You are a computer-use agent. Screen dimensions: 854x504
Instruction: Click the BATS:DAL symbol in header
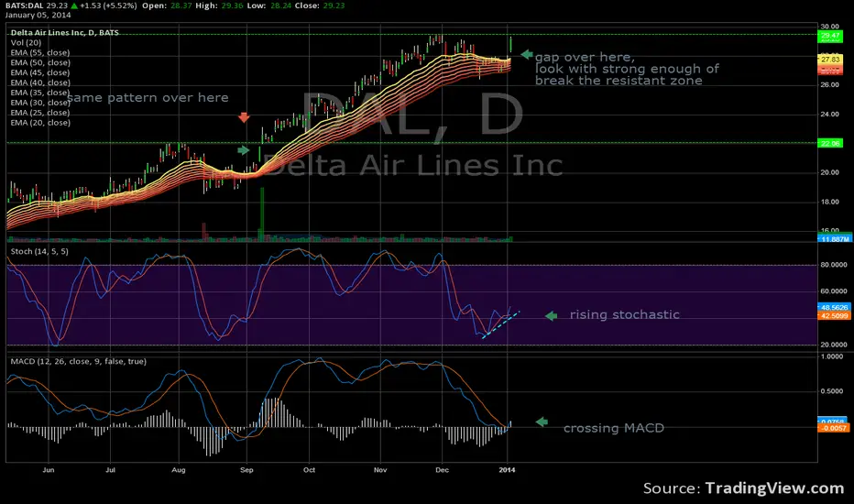point(24,5)
